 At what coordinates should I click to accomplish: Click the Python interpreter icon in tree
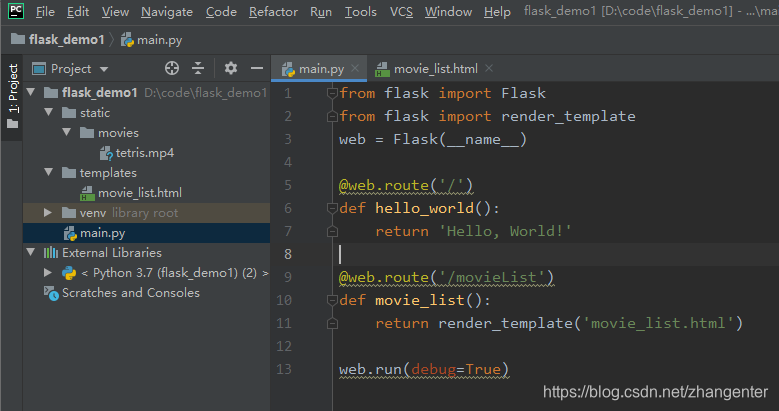click(x=69, y=273)
